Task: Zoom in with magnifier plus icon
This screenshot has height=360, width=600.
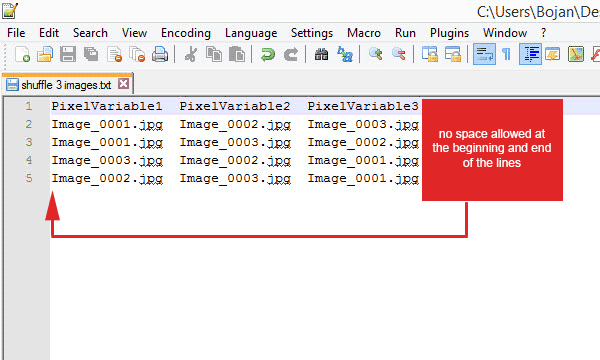Action: coord(375,54)
